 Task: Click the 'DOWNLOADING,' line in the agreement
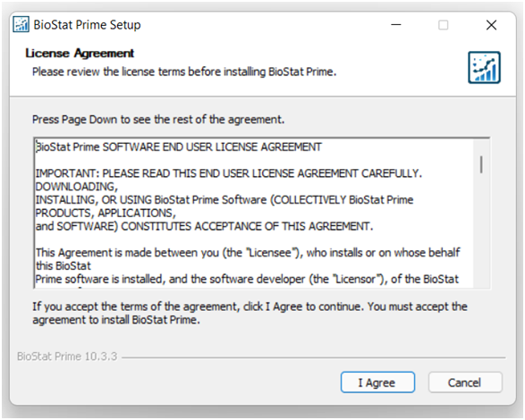(x=77, y=187)
